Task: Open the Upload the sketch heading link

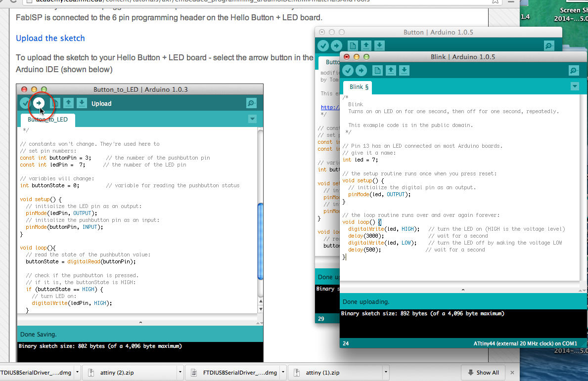Action: point(50,38)
